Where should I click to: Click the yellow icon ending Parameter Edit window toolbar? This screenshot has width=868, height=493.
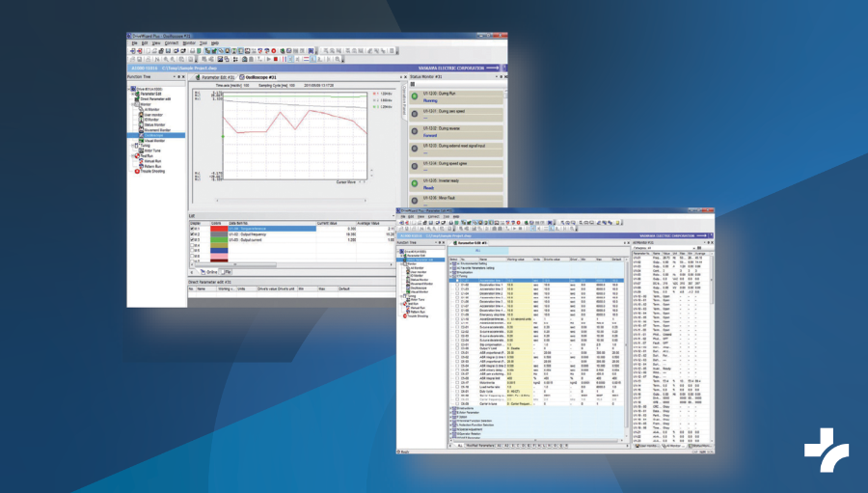pos(618,223)
